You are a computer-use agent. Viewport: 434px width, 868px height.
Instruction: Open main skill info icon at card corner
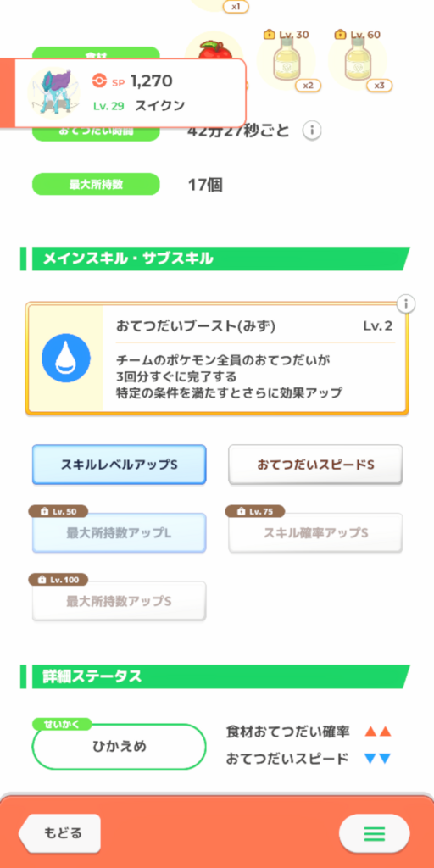click(x=406, y=303)
